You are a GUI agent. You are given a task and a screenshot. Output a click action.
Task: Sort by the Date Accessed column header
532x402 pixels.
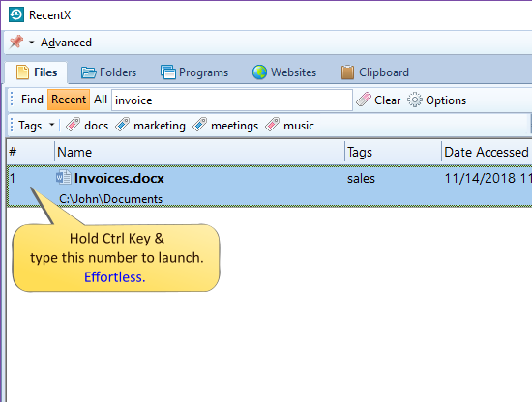487,152
